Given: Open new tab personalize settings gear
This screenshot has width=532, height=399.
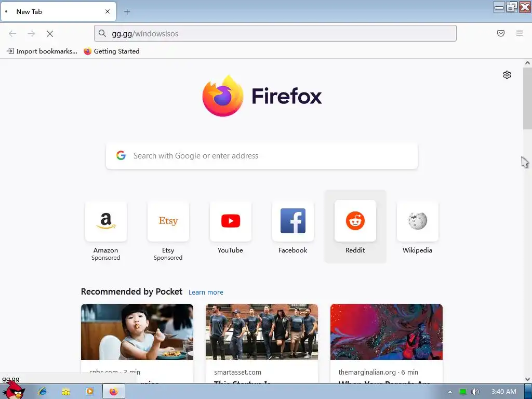Looking at the screenshot, I should pyautogui.click(x=507, y=75).
